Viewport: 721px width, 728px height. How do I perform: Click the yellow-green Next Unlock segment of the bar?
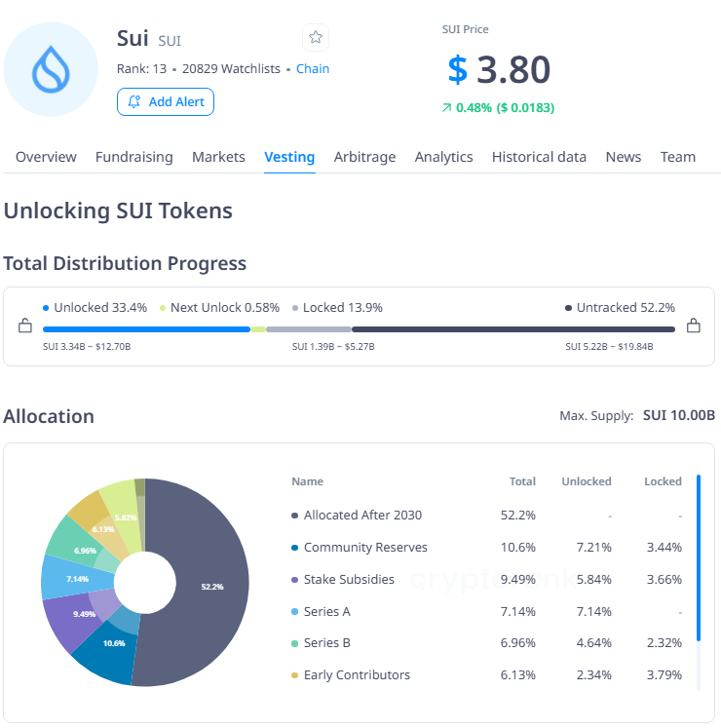[258, 329]
